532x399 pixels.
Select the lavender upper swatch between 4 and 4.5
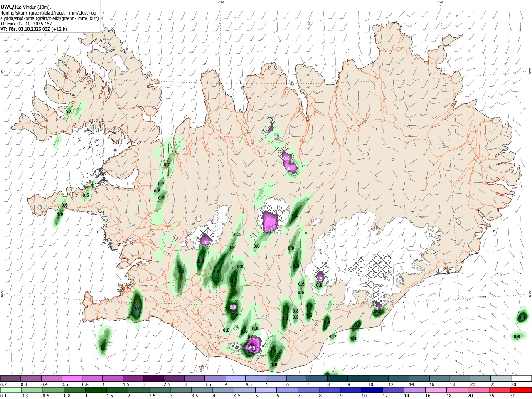pyautogui.click(x=235, y=378)
